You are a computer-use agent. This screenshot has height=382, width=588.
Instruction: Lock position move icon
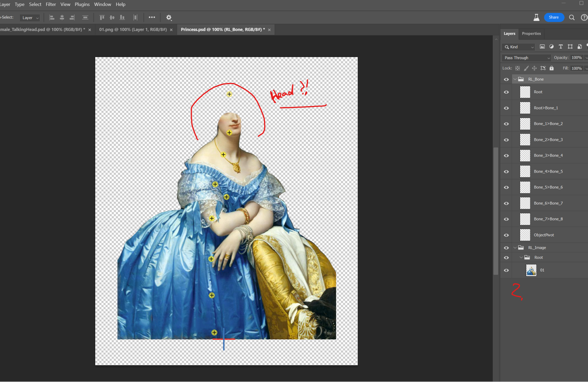click(534, 68)
